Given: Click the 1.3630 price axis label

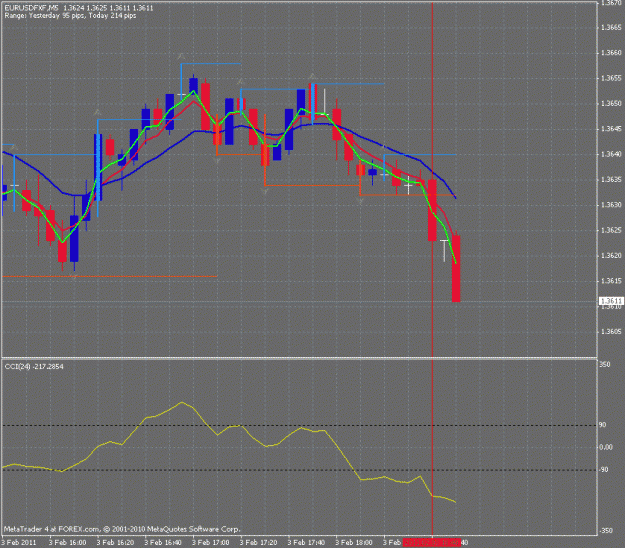Looking at the screenshot, I should pyautogui.click(x=611, y=205).
